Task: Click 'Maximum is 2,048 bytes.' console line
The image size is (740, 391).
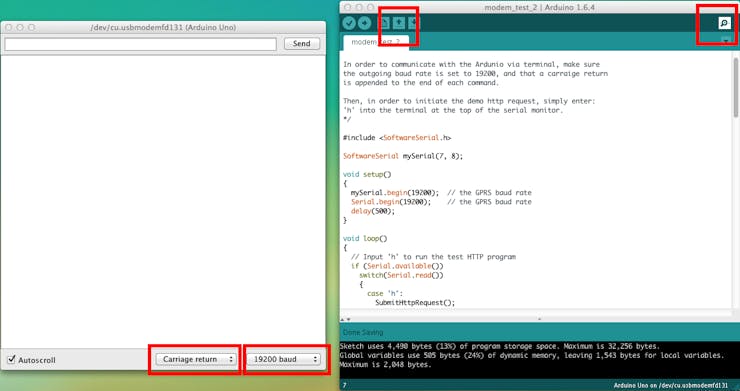Action: click(386, 365)
